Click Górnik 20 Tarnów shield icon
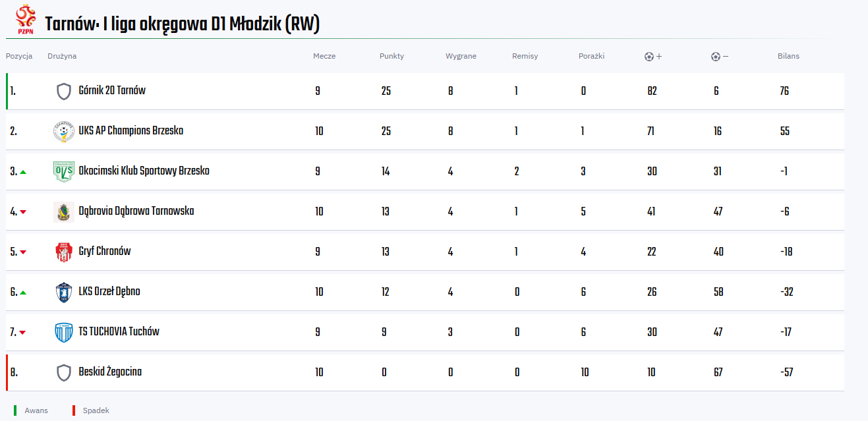This screenshot has width=868, height=421. [64, 91]
